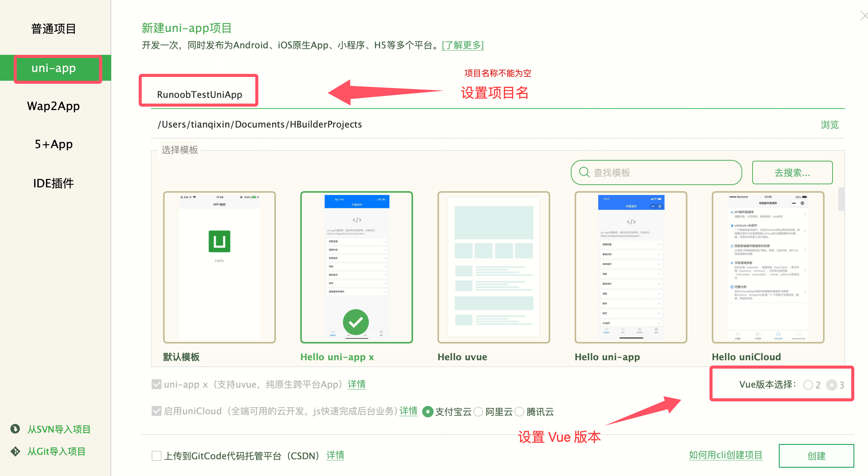Click the Git import icon
868x476 pixels.
click(15, 451)
